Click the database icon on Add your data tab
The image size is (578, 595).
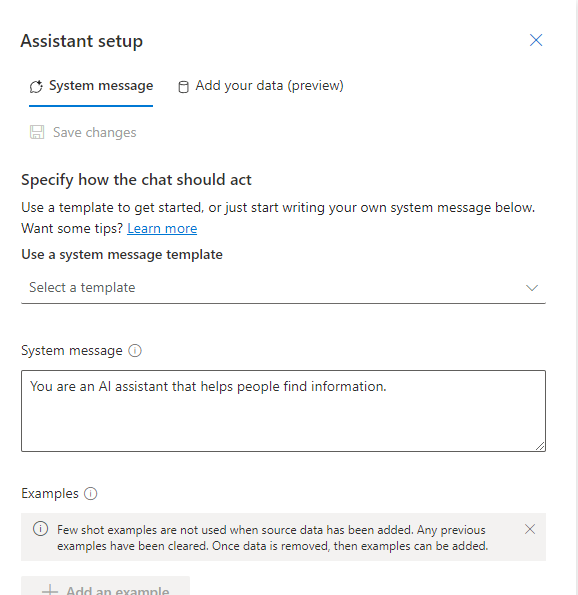coord(183,87)
